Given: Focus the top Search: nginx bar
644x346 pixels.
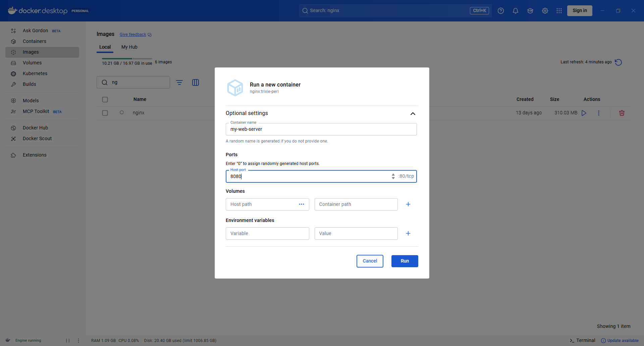Looking at the screenshot, I should [x=395, y=11].
